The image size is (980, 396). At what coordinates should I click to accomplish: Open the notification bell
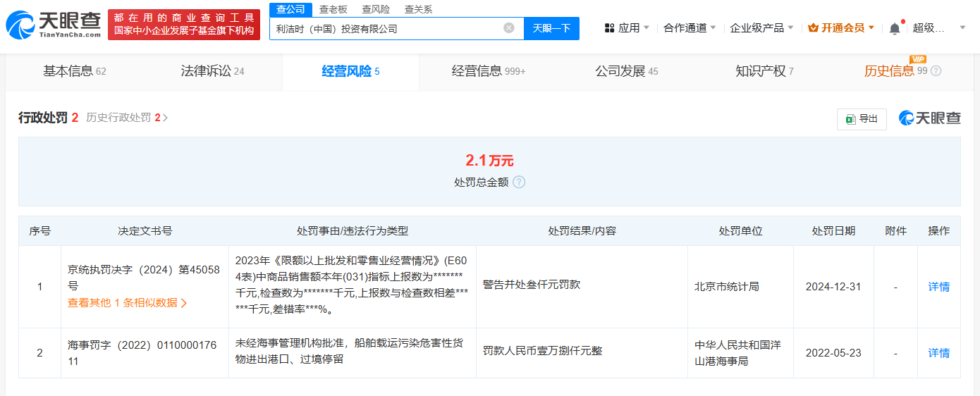pos(894,28)
